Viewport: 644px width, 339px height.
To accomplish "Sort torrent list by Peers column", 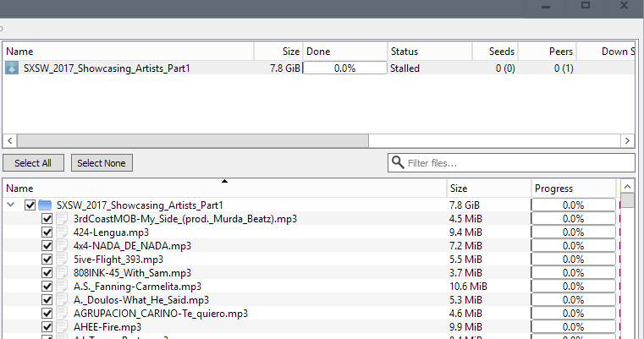I will 548,52.
